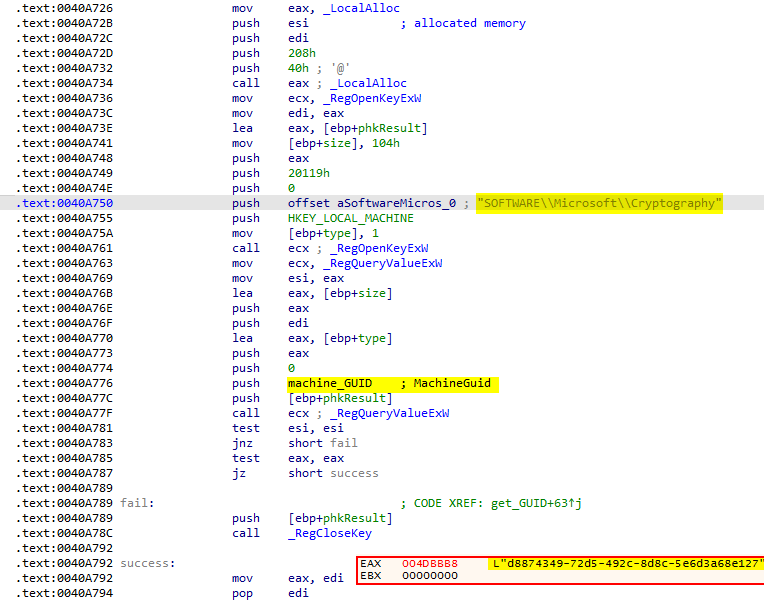The image size is (764, 601).
Task: Select the machine_GUID push operand
Action: click(x=330, y=383)
